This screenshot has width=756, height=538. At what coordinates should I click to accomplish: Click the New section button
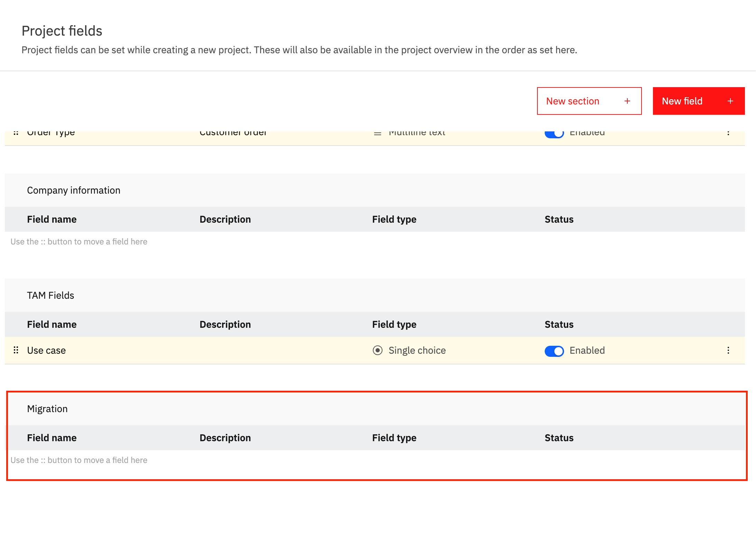589,101
